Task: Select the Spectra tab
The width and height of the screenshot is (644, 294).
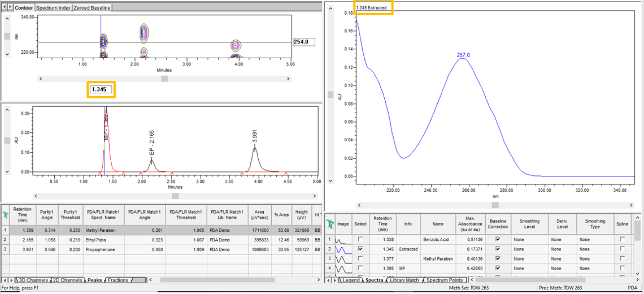Action: pyautogui.click(x=374, y=280)
